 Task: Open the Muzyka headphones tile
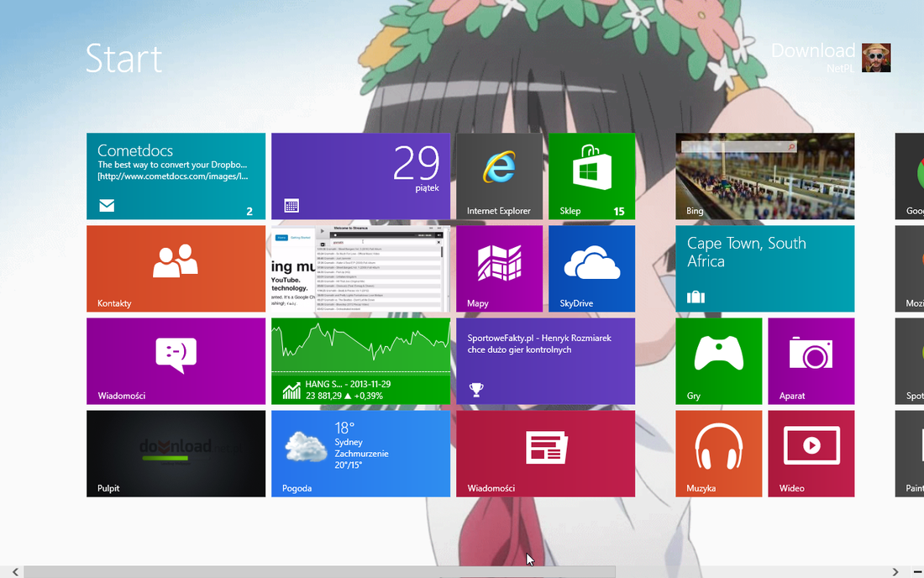click(719, 454)
